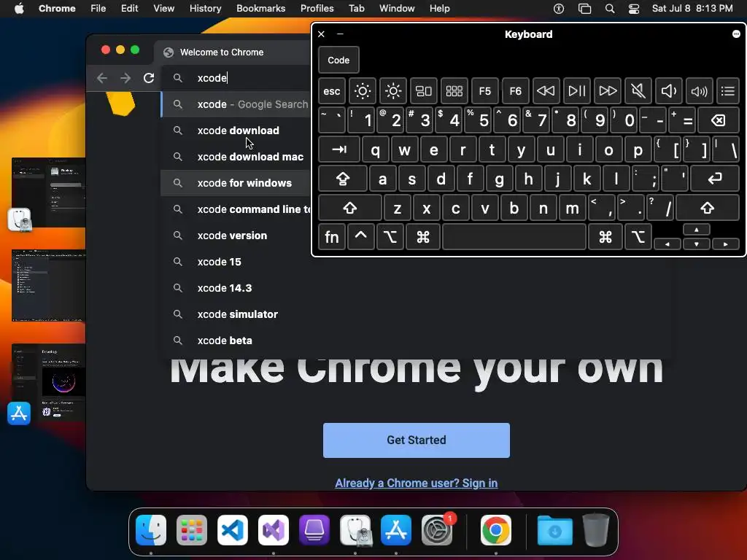Tap the return key on Keyboard
This screenshot has width=747, height=560.
coord(715,179)
